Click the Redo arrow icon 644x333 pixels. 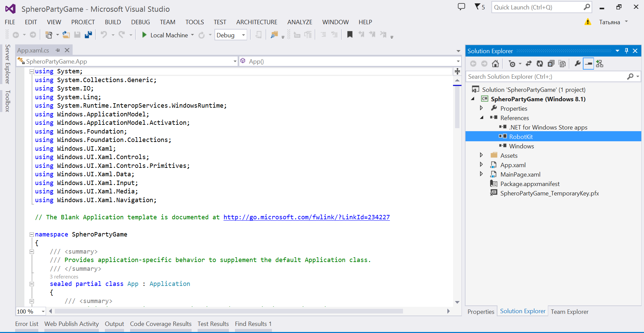122,35
